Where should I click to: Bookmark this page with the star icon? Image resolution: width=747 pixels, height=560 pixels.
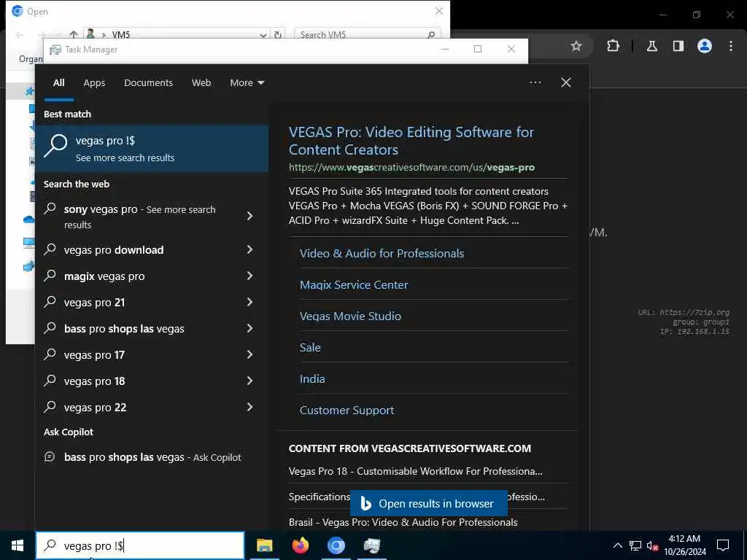(576, 46)
